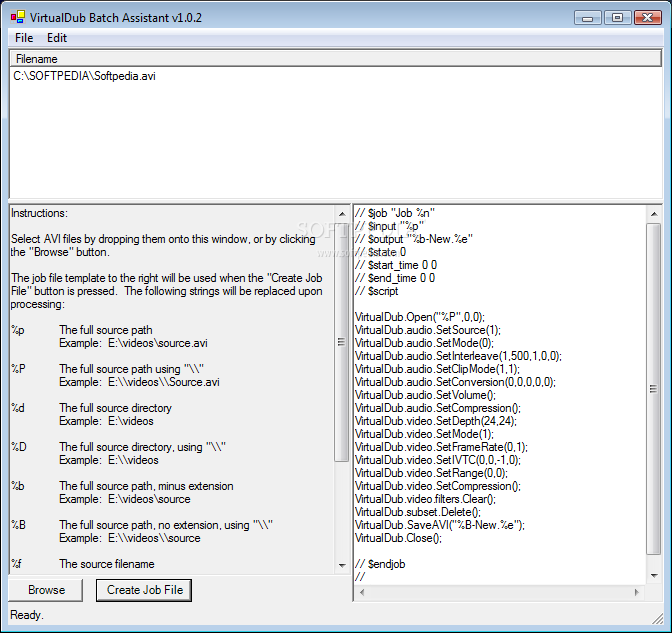672x633 pixels.
Task: Click the down arrow of the instructions scrollbar
Action: (x=342, y=566)
